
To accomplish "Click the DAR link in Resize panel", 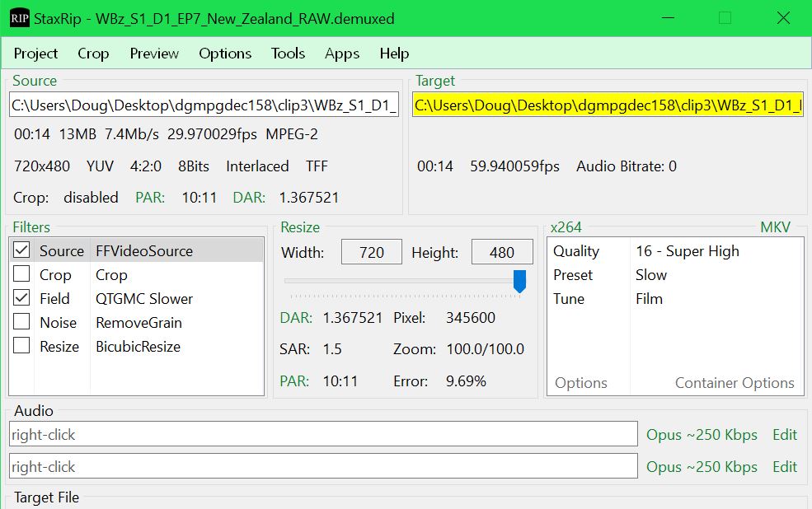I will (x=296, y=317).
